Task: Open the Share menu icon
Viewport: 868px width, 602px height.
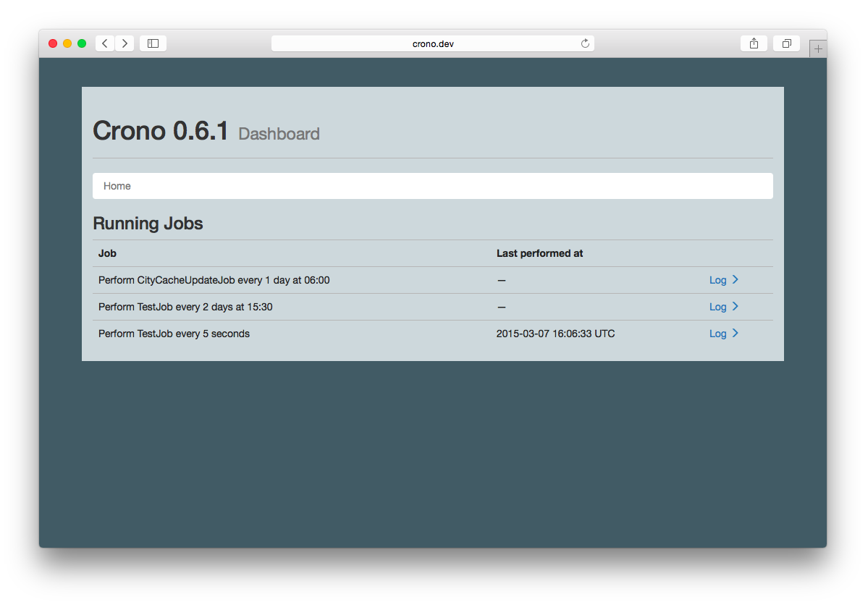Action: [754, 43]
